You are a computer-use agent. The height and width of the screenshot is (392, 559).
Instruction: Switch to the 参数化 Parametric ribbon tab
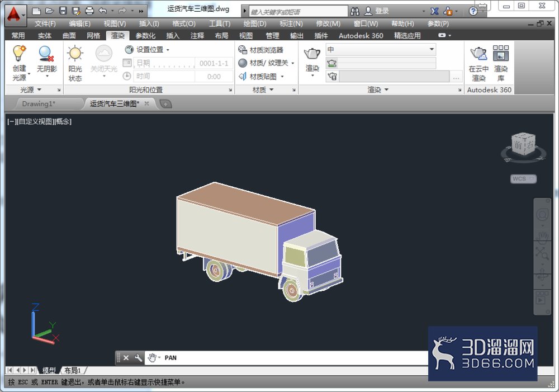(145, 36)
